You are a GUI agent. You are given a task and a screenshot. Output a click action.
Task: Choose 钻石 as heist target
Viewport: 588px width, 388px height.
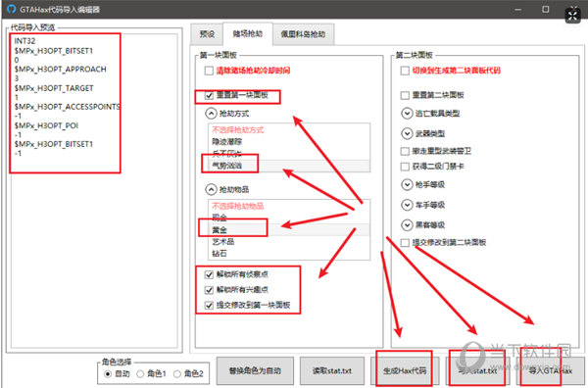click(x=289, y=254)
